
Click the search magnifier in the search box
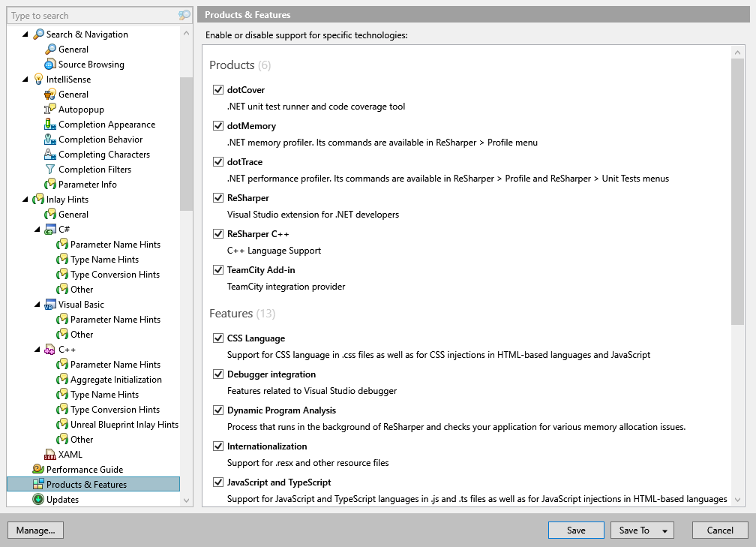pyautogui.click(x=184, y=15)
